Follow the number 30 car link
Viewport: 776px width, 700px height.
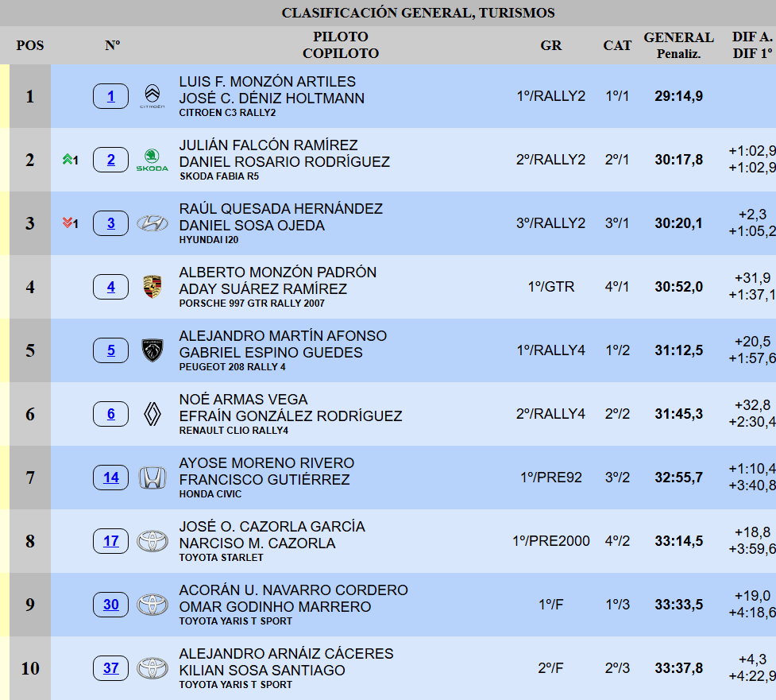pyautogui.click(x=111, y=605)
